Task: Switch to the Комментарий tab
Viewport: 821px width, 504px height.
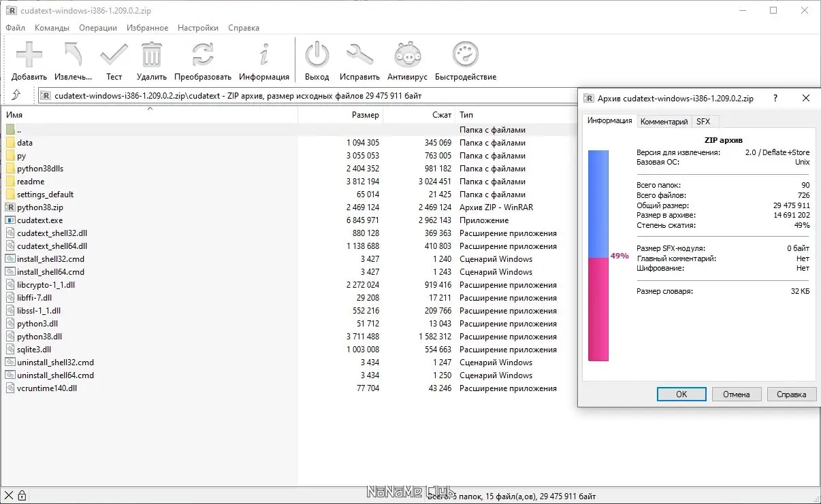Action: click(x=664, y=122)
